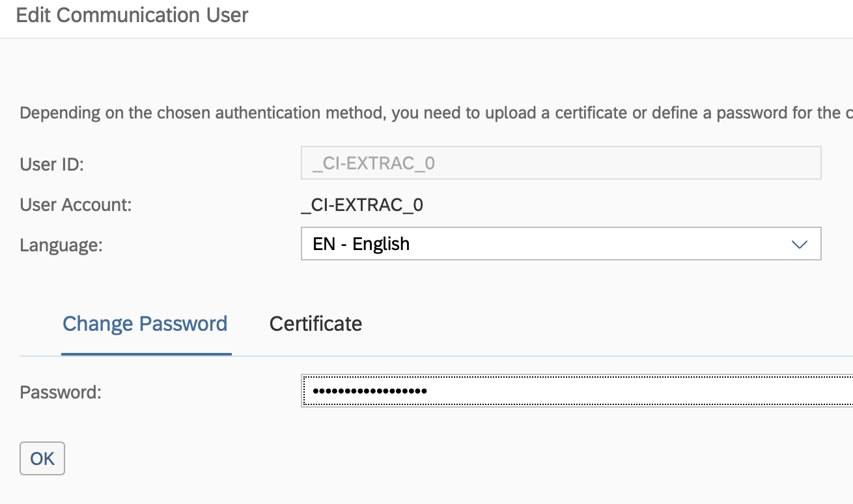Click the Password label

coord(61,392)
